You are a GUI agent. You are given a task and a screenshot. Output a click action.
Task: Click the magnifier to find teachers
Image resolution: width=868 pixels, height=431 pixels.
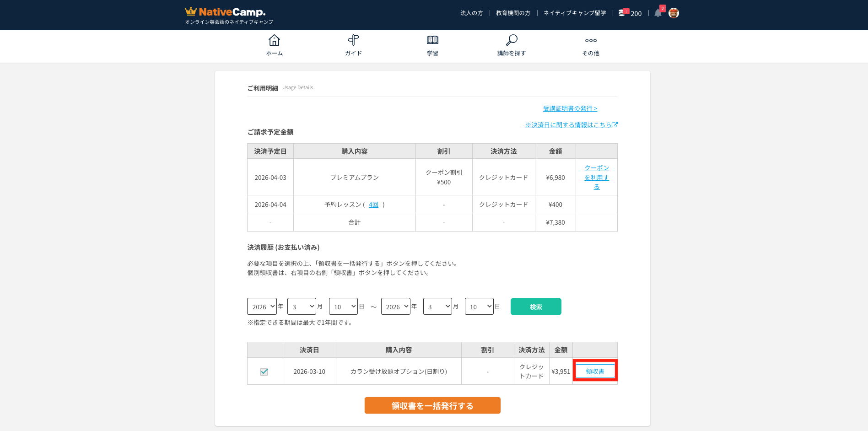pos(512,40)
